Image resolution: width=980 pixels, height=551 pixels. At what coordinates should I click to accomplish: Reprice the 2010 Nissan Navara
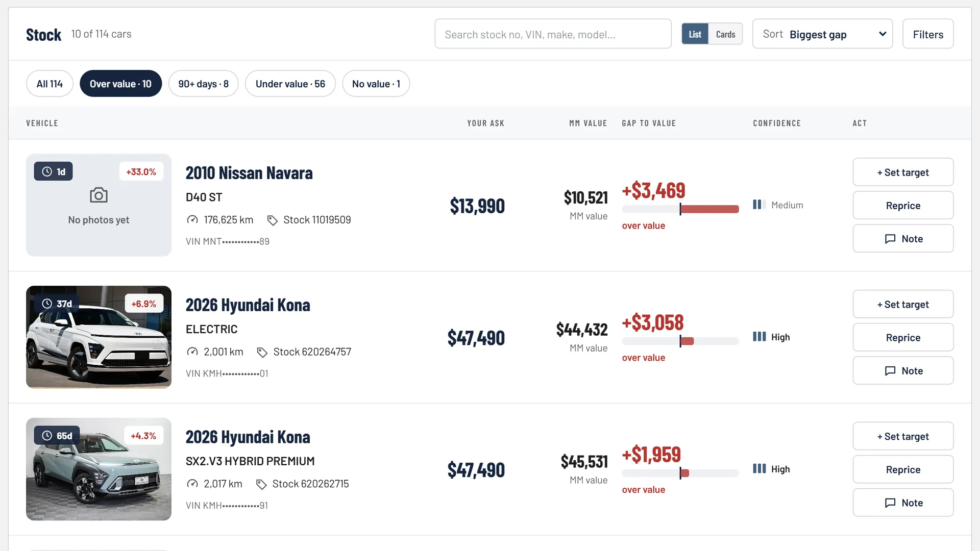pyautogui.click(x=903, y=206)
